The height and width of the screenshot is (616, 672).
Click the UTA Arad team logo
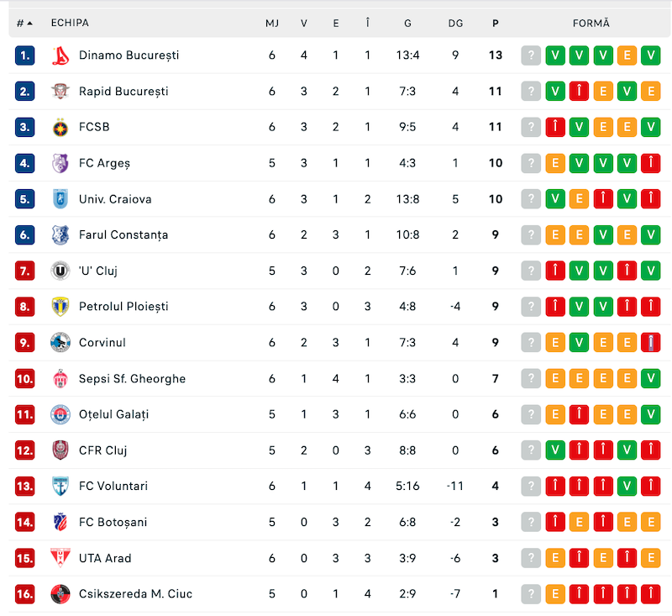(x=60, y=558)
